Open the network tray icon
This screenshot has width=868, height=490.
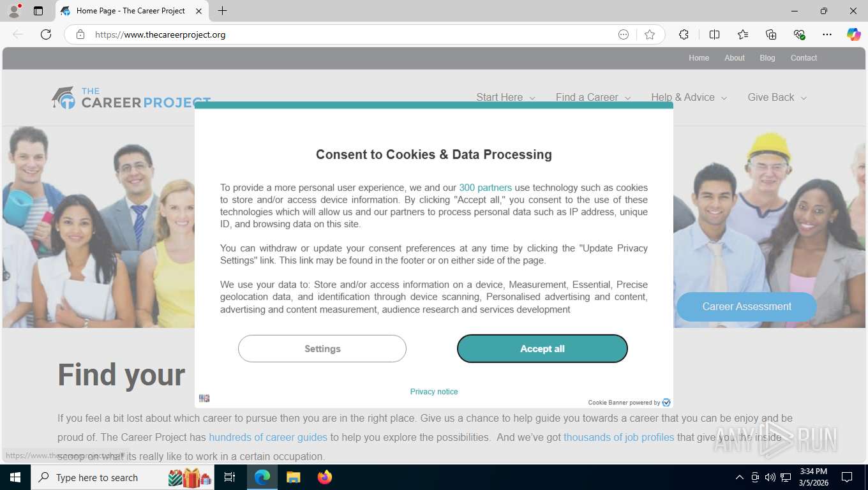tap(786, 477)
